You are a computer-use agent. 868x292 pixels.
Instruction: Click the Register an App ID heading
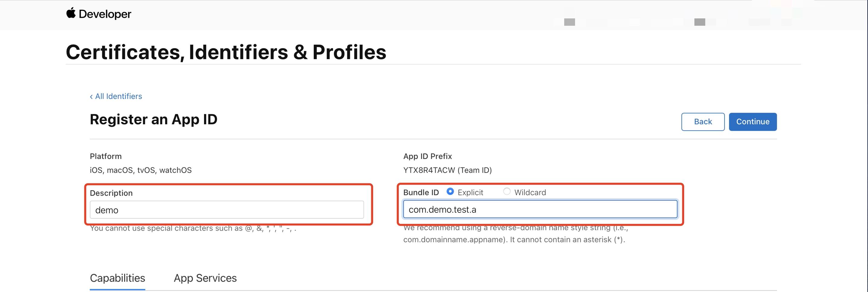click(154, 120)
